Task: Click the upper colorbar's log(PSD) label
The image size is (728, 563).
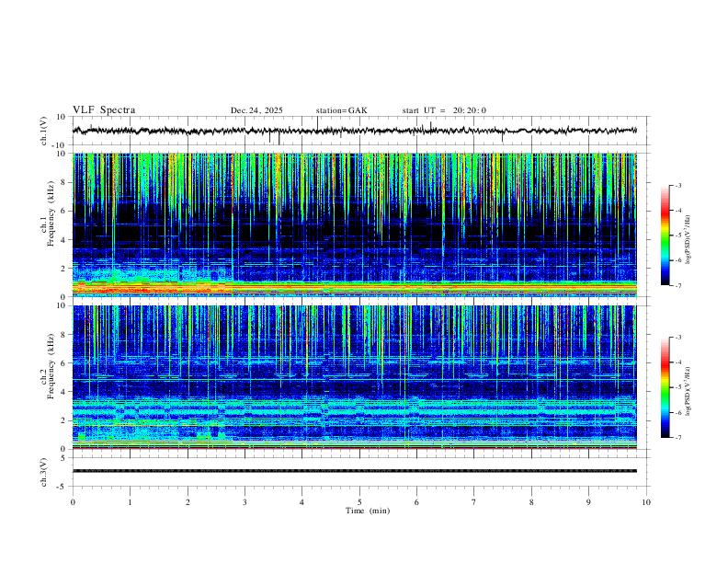Action: (x=688, y=240)
